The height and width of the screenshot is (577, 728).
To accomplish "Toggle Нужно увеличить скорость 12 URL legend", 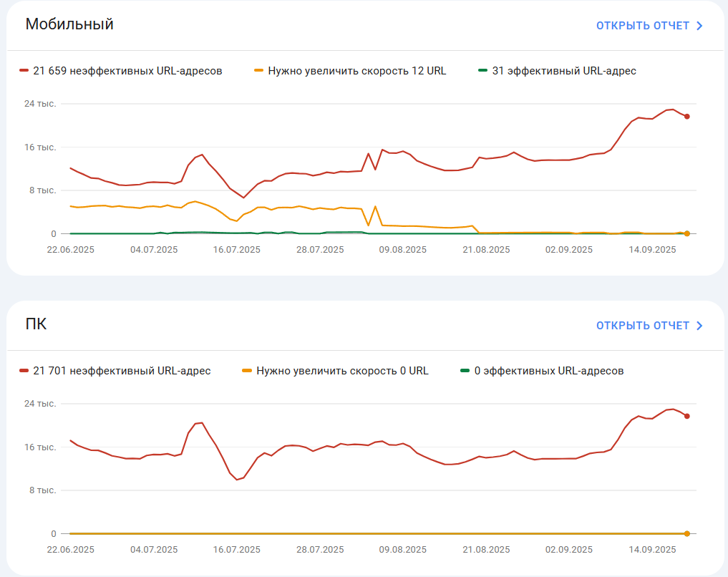I will [356, 71].
